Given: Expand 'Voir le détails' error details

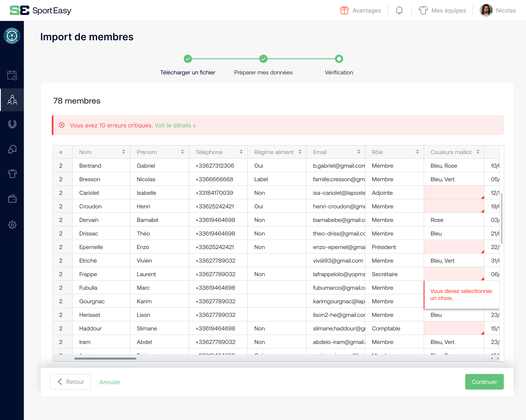Looking at the screenshot, I should 175,125.
